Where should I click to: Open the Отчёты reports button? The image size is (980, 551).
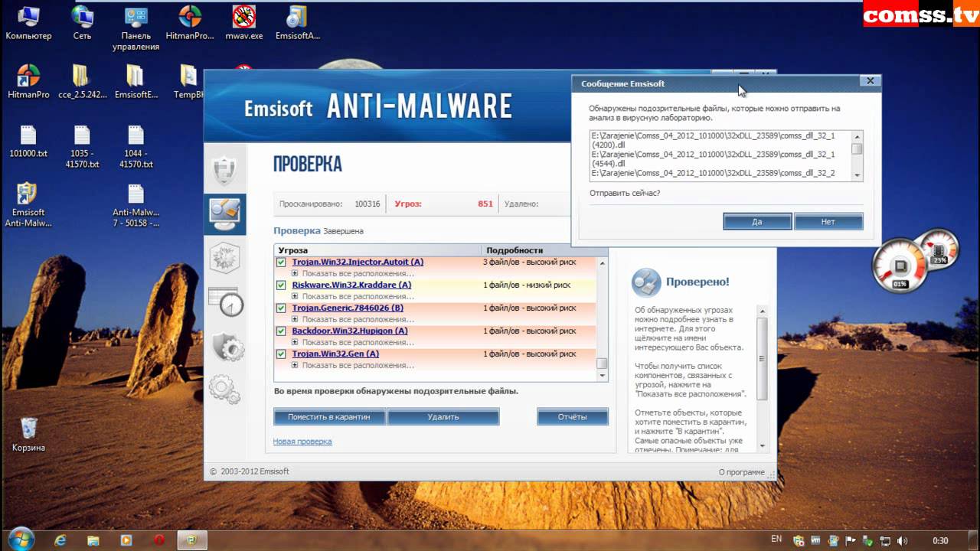click(x=573, y=417)
